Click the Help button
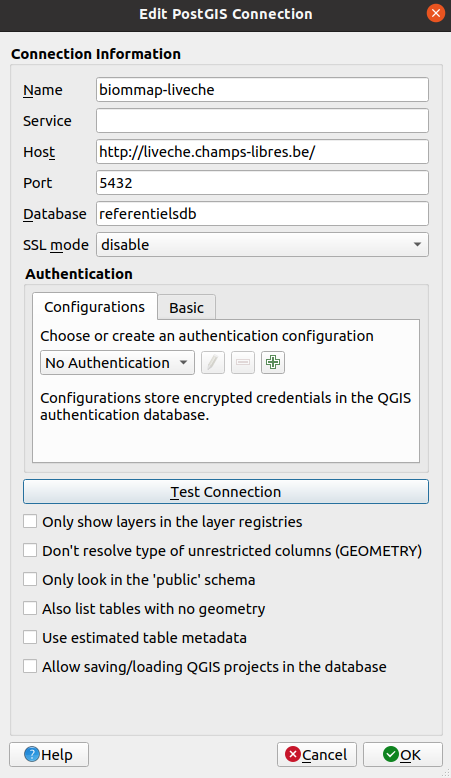 click(49, 755)
